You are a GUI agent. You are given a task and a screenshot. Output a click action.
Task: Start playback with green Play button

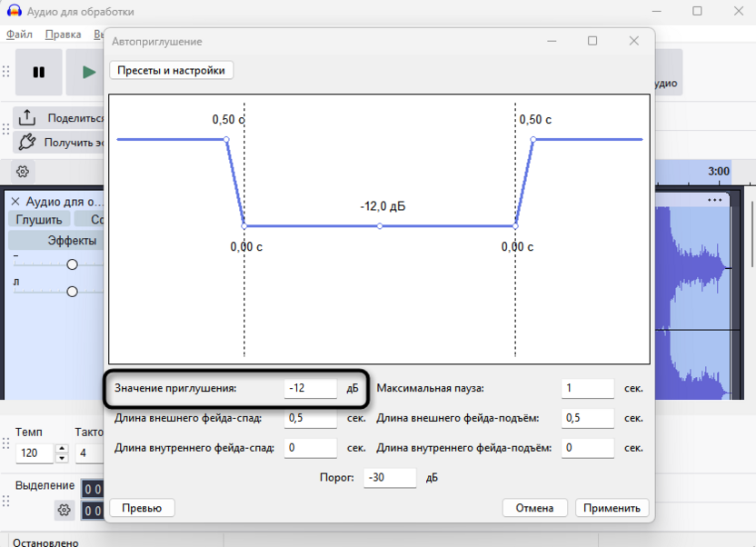coord(88,73)
